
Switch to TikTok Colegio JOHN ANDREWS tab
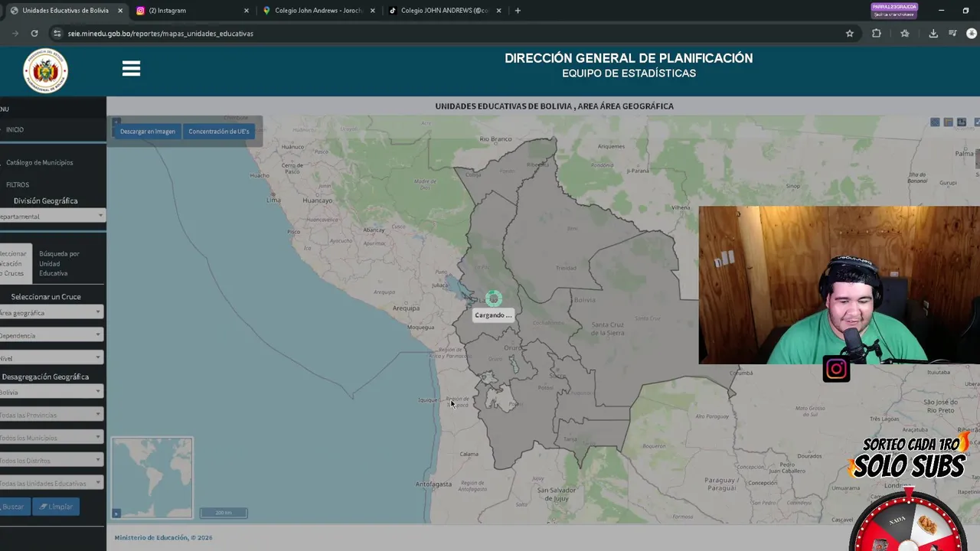[x=444, y=11]
